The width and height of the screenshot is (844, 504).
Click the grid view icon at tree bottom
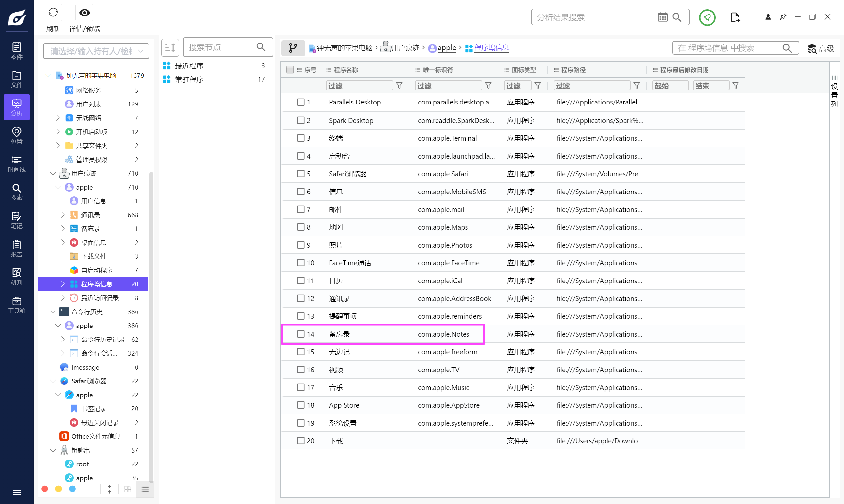point(128,489)
